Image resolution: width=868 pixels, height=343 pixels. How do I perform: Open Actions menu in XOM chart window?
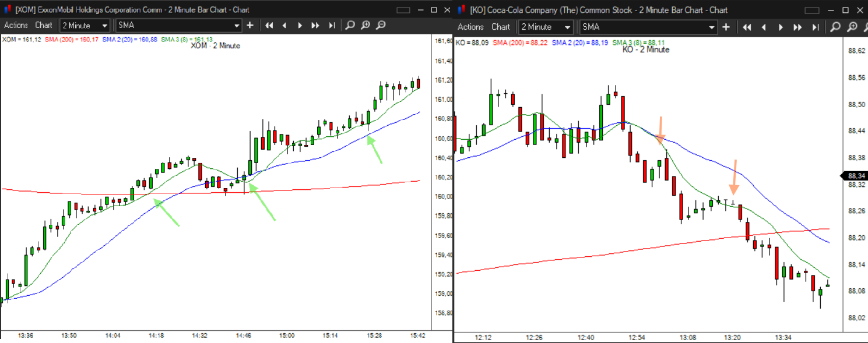tap(16, 25)
